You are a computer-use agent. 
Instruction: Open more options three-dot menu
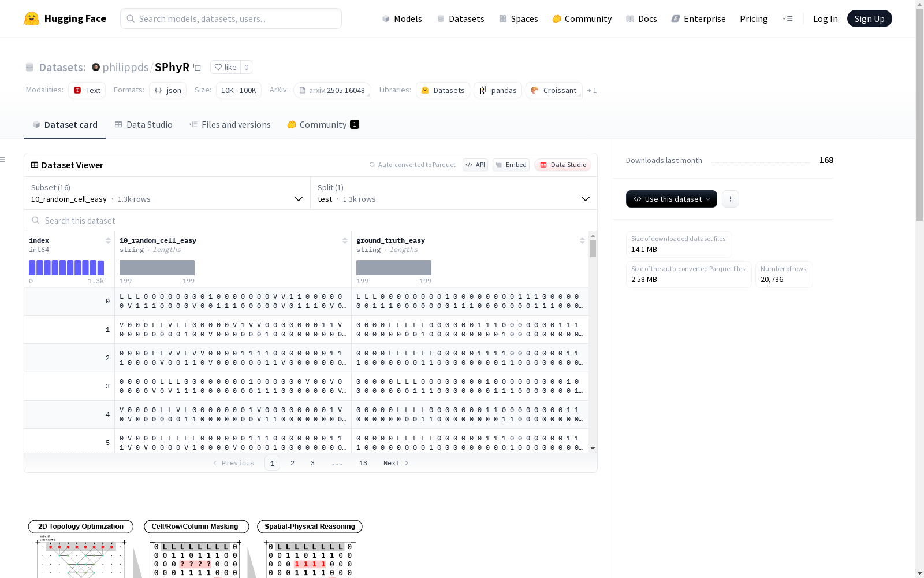pos(731,199)
